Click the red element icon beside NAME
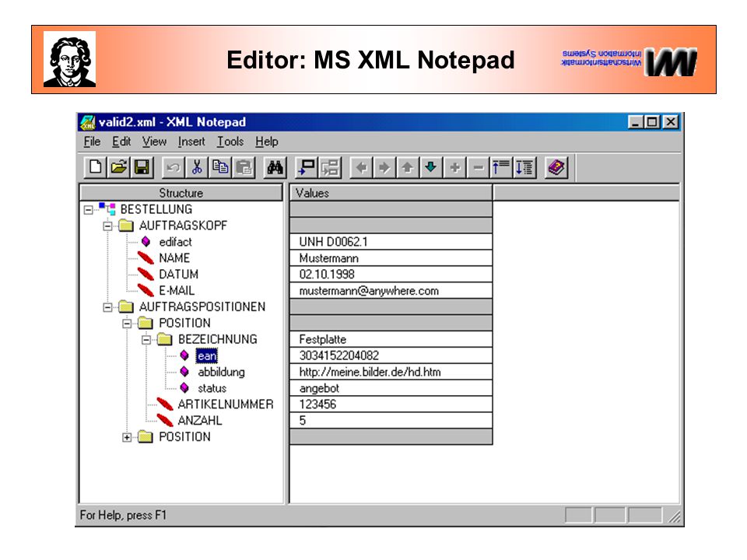747x560 pixels. 146,257
